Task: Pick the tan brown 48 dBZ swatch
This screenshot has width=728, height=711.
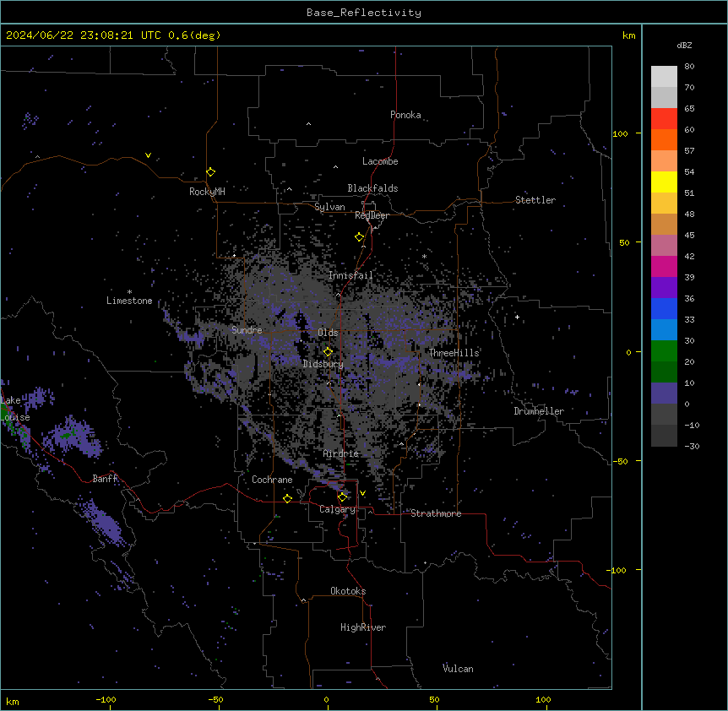Action: [x=664, y=224]
